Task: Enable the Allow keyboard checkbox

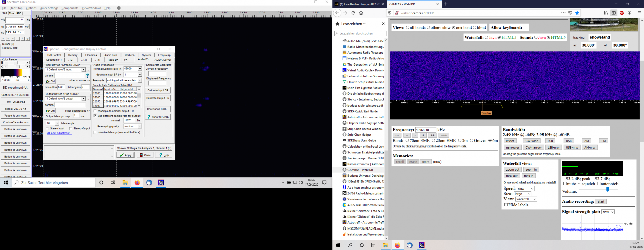Action: [x=526, y=28]
